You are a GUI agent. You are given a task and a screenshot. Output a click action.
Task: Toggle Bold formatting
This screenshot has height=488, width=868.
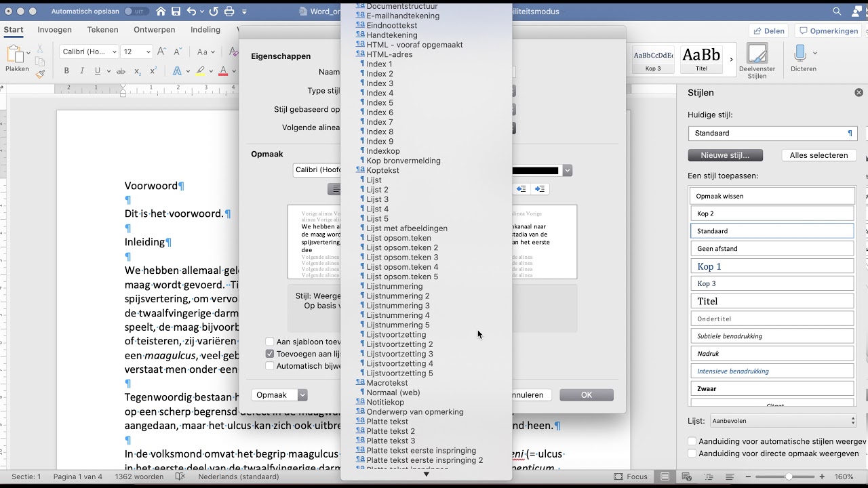pos(66,71)
